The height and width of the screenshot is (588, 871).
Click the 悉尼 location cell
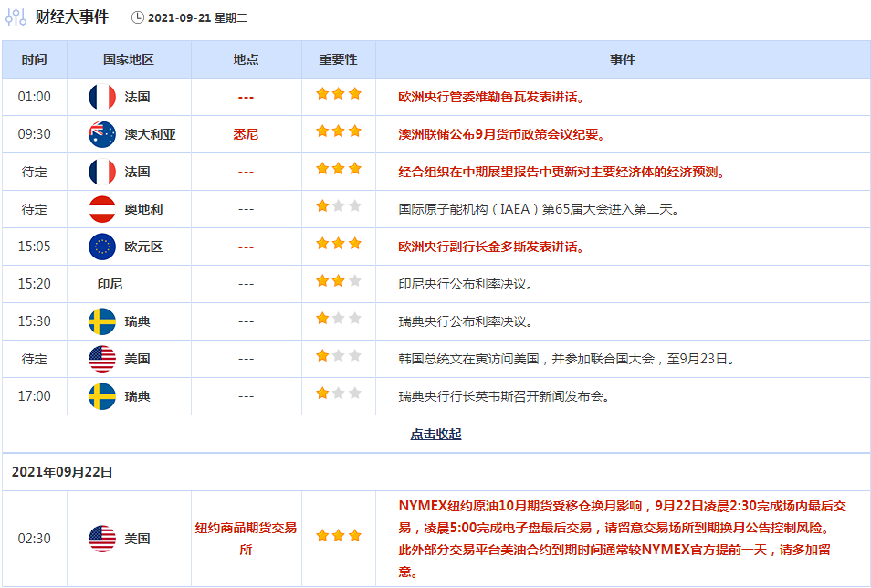246,134
